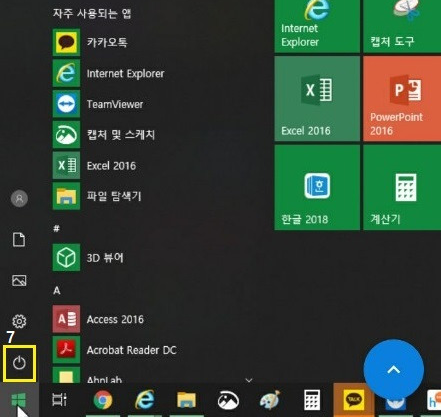Click the '#' section header letter

[57, 228]
